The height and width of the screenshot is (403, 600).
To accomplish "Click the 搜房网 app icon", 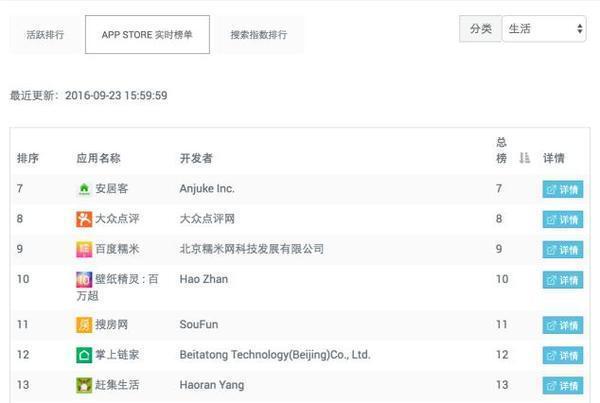I will (x=84, y=325).
